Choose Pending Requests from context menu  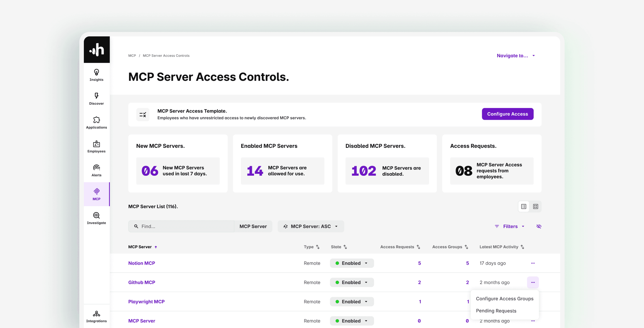tap(496, 311)
